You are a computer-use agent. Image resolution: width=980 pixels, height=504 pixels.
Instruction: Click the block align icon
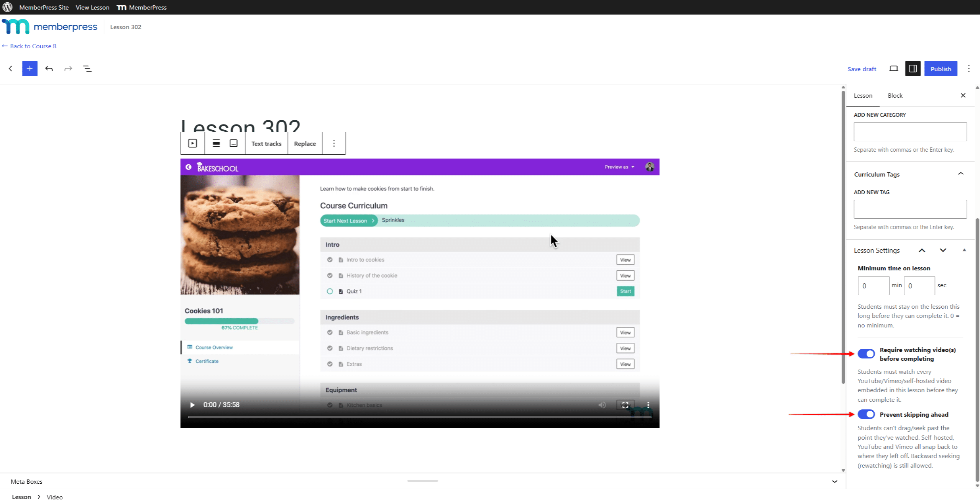click(216, 143)
